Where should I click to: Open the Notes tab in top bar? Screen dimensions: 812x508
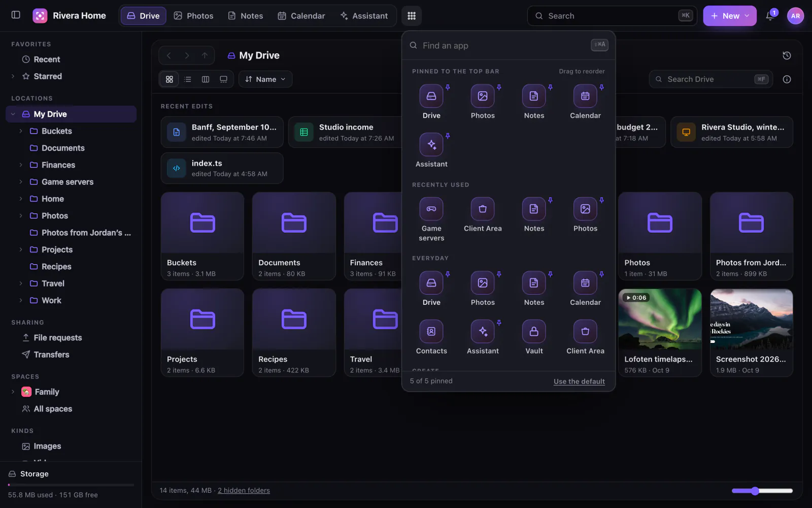pos(246,16)
